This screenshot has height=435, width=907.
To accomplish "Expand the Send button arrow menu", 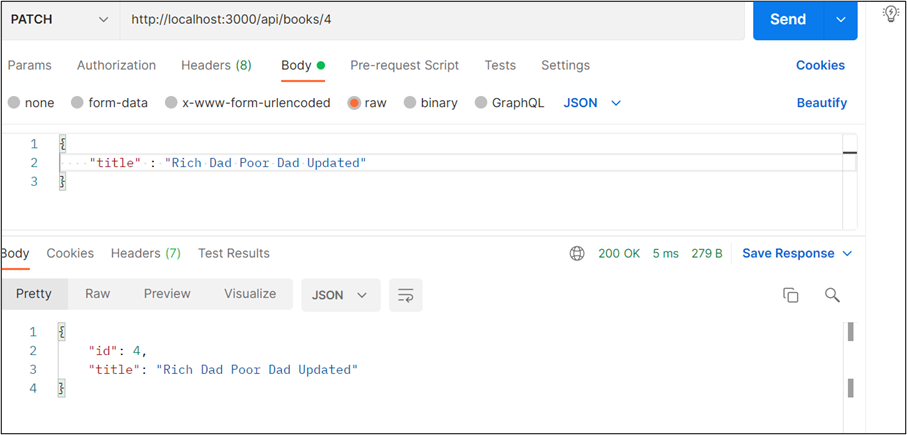I will coord(840,20).
